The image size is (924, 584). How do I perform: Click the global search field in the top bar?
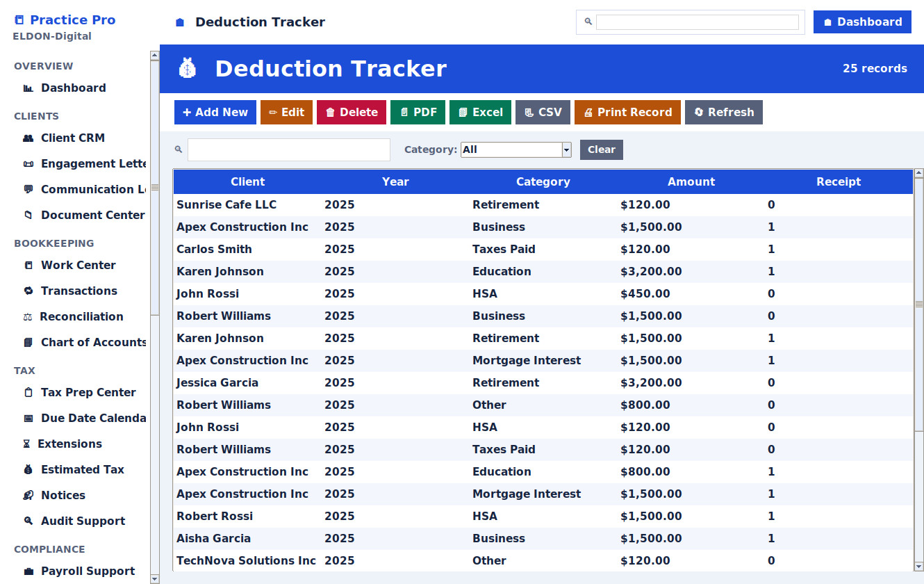(x=698, y=22)
